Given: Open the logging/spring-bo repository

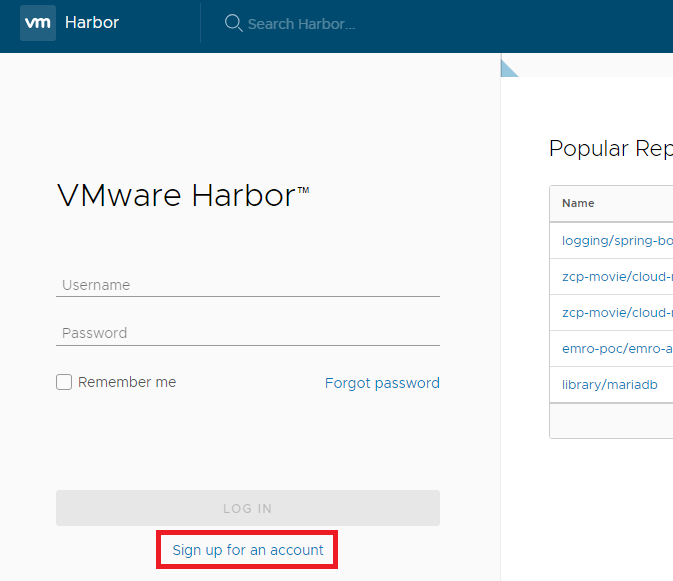Looking at the screenshot, I should coord(617,240).
